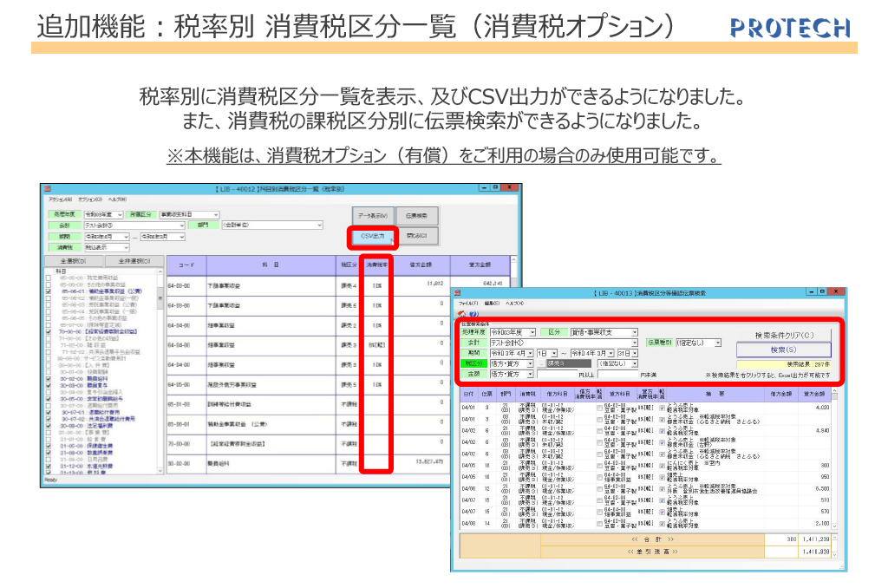888x588 pixels.
Task: Click the 検索(S) search button
Action: [783, 350]
